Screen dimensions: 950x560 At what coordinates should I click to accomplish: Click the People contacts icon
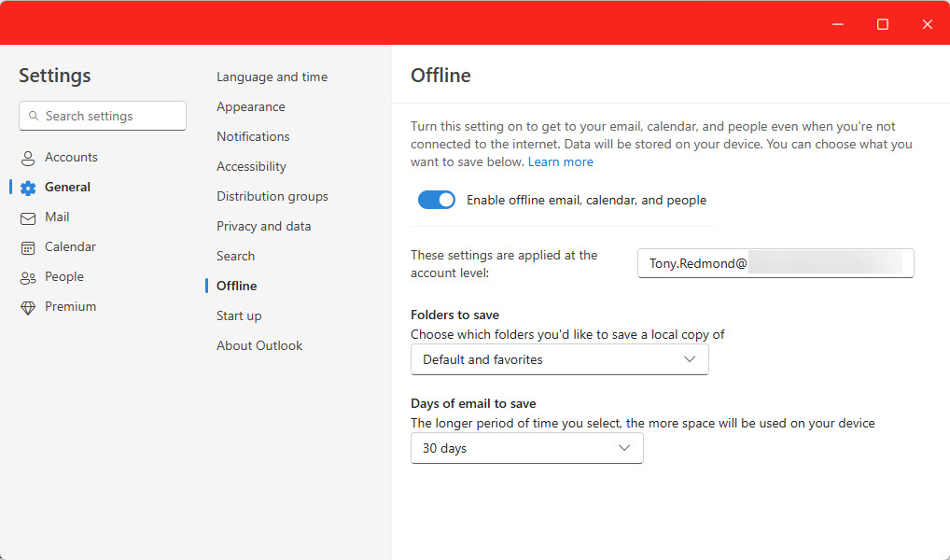(x=28, y=277)
